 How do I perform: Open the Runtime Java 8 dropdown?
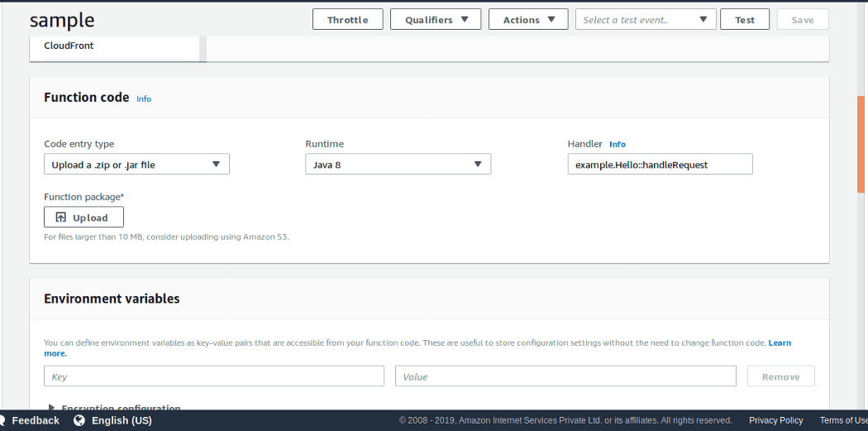[x=398, y=165]
